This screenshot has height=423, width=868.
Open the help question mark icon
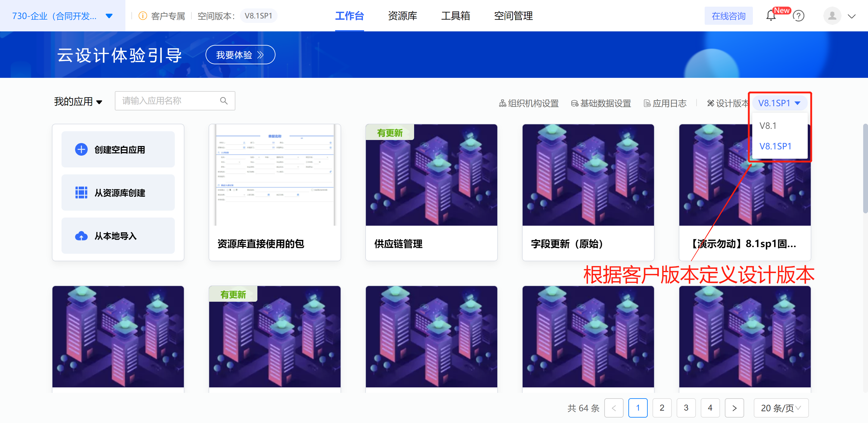pos(799,16)
